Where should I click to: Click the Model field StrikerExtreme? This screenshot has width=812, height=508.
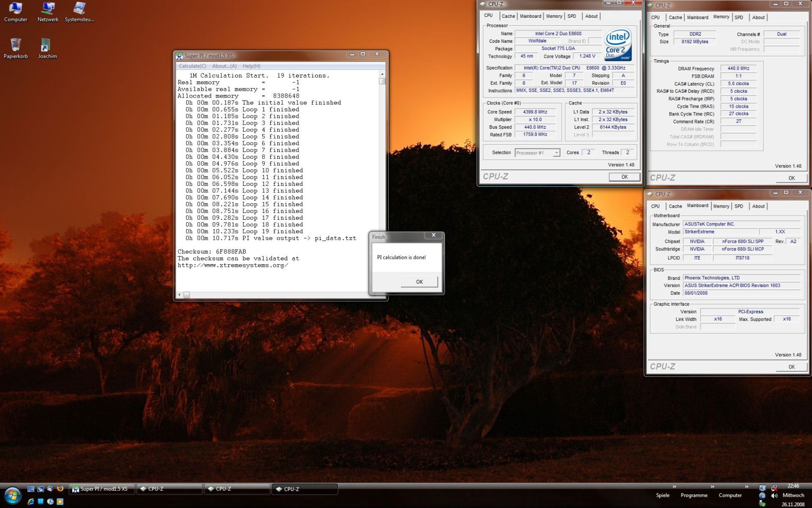[720, 232]
